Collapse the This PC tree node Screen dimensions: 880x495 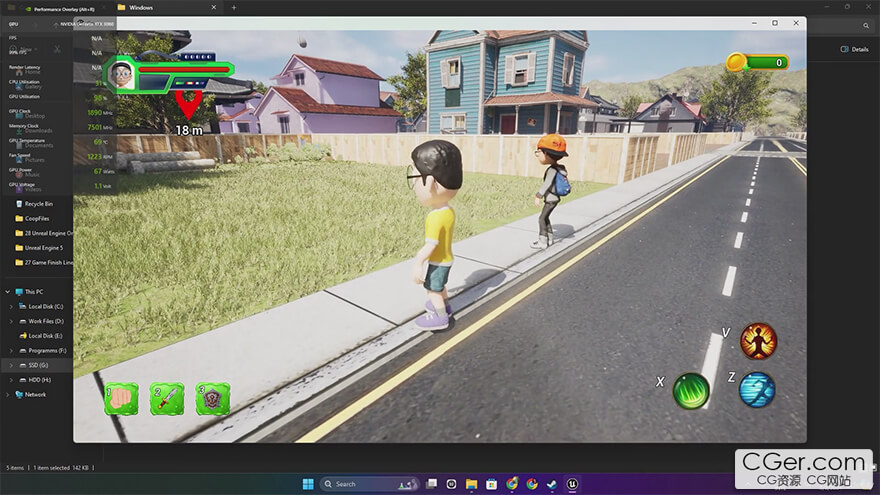pyautogui.click(x=7, y=292)
